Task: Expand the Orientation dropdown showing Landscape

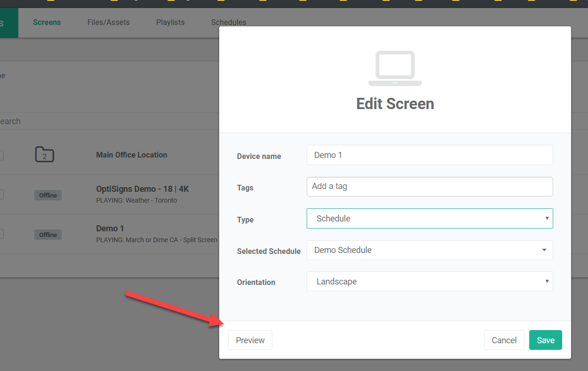Action: point(430,282)
